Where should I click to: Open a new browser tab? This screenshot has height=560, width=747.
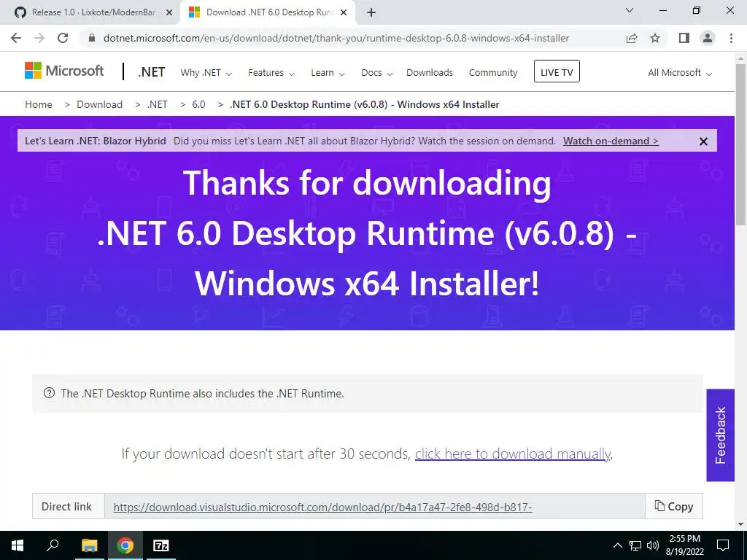[x=371, y=12]
